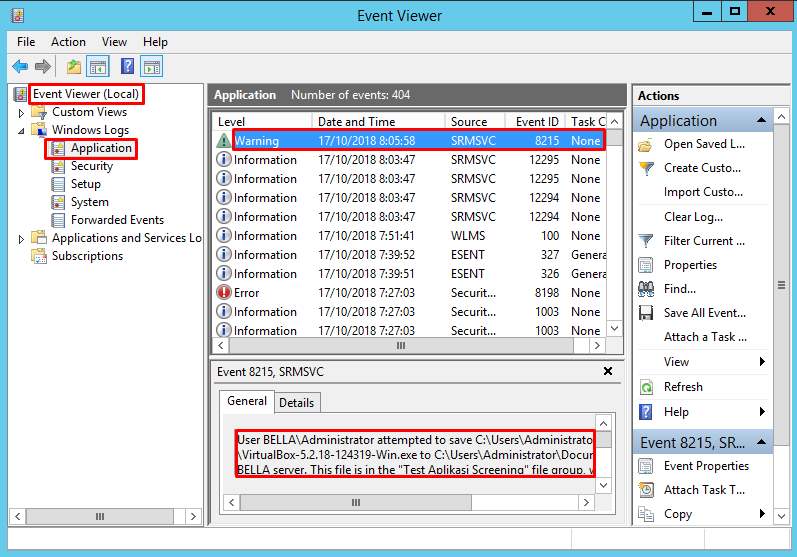Image resolution: width=797 pixels, height=557 pixels.
Task: Click the Security log icon in tree
Action: 58,166
